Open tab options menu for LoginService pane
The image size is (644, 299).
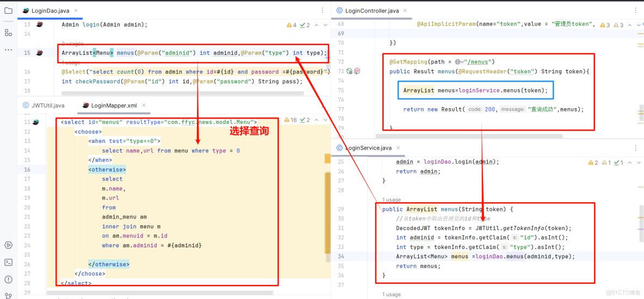pyautogui.click(x=636, y=148)
